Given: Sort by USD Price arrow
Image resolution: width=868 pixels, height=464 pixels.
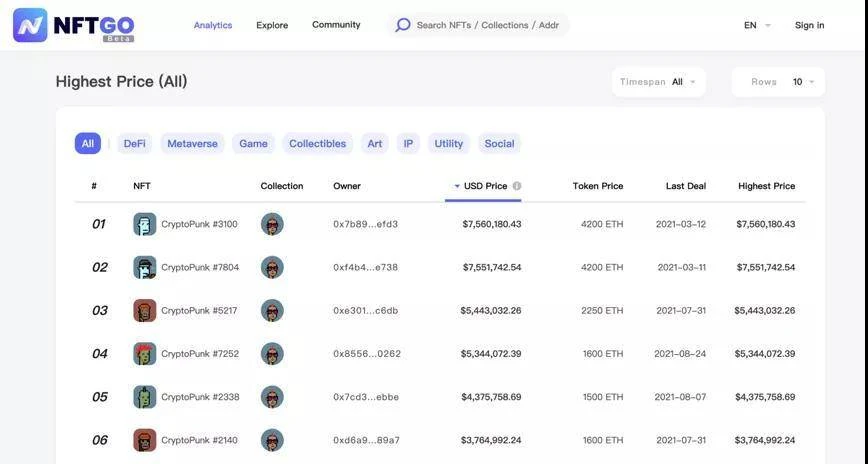Looking at the screenshot, I should (x=457, y=186).
